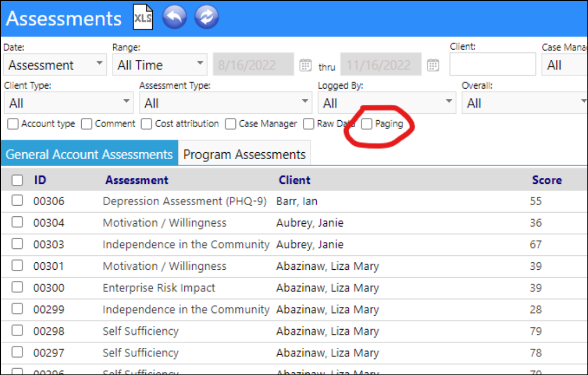Select all rows with header checkbox

point(17,181)
